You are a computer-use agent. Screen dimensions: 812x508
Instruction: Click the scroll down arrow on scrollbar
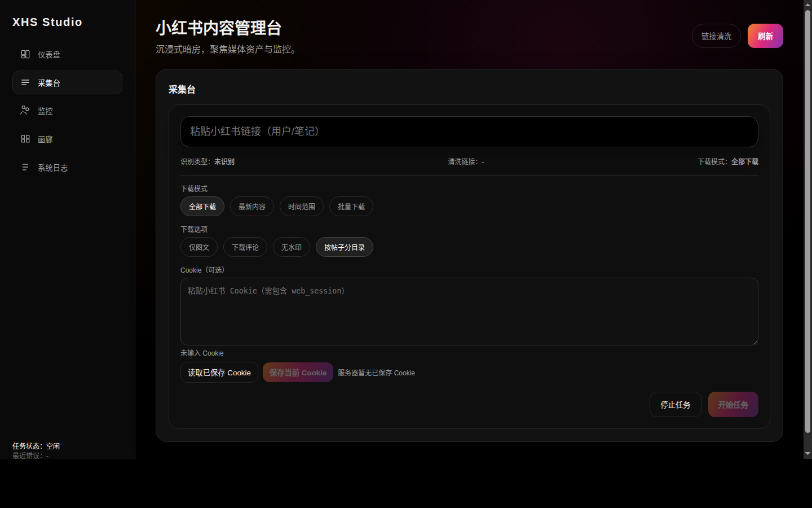(807, 453)
